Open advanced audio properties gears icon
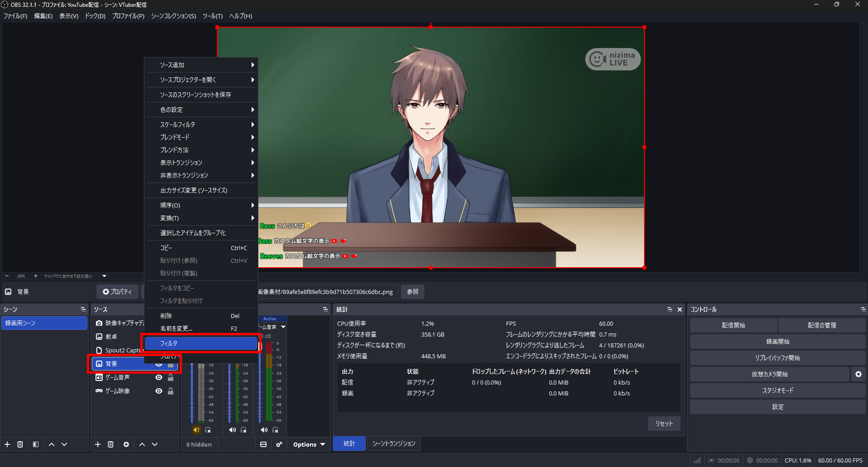 coord(279,444)
